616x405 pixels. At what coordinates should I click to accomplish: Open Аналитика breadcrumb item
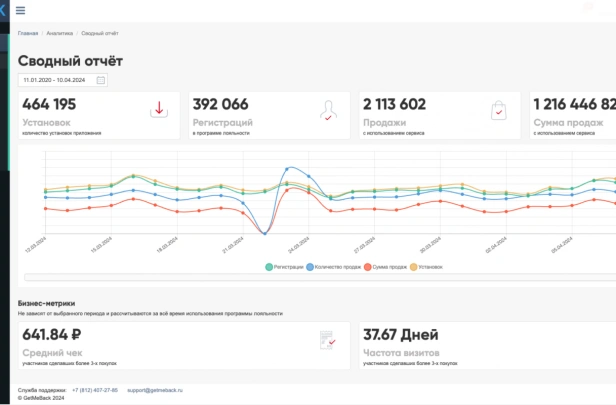point(60,33)
